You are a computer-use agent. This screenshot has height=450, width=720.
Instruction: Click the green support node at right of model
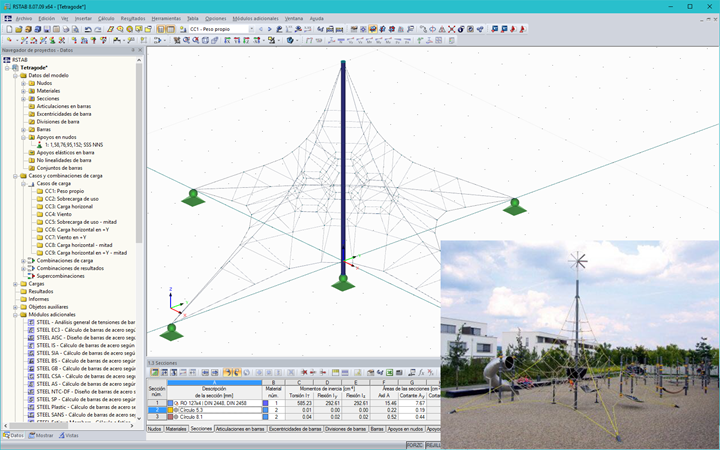pyautogui.click(x=514, y=207)
